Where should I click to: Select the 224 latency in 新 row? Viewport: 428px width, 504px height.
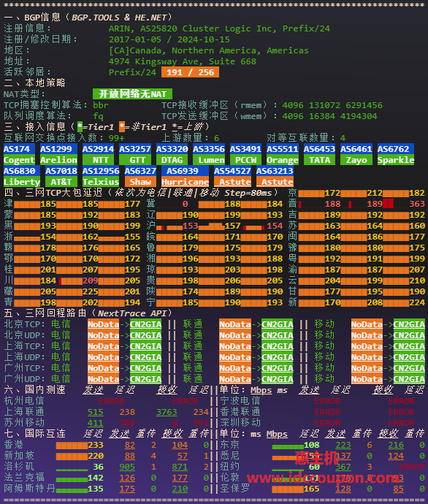pos(417,302)
